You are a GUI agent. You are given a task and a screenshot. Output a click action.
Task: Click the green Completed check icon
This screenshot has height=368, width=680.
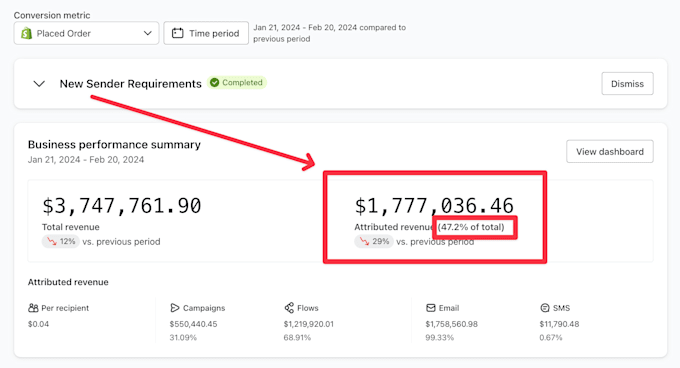214,82
